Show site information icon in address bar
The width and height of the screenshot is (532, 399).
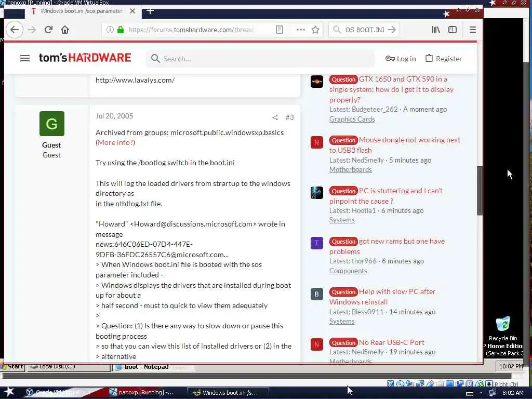[x=110, y=30]
